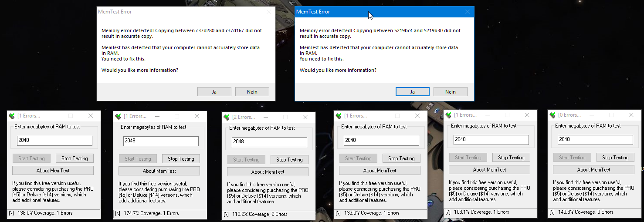Click status text '113.2% Coverage, 2 Errors'
The height and width of the screenshot is (222, 644).
260,215
